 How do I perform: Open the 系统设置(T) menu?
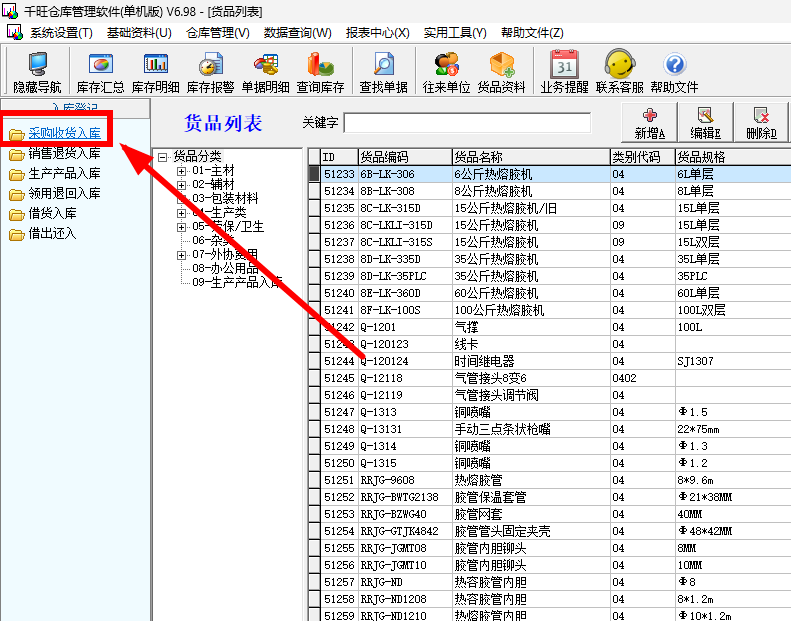[x=61, y=33]
